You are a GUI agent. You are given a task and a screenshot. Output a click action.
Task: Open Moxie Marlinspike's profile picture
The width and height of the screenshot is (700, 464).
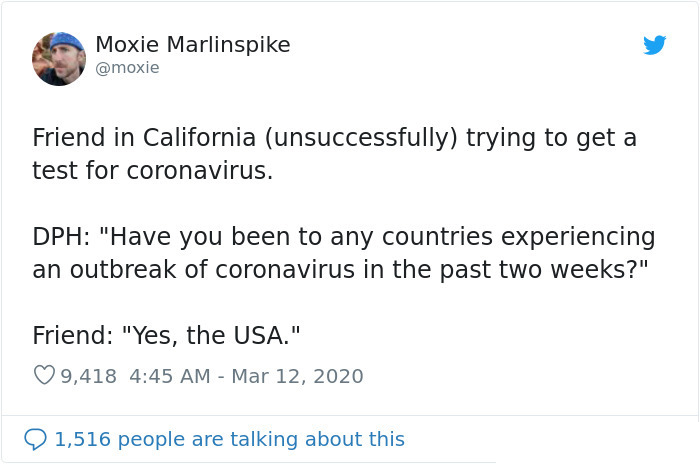[x=59, y=58]
